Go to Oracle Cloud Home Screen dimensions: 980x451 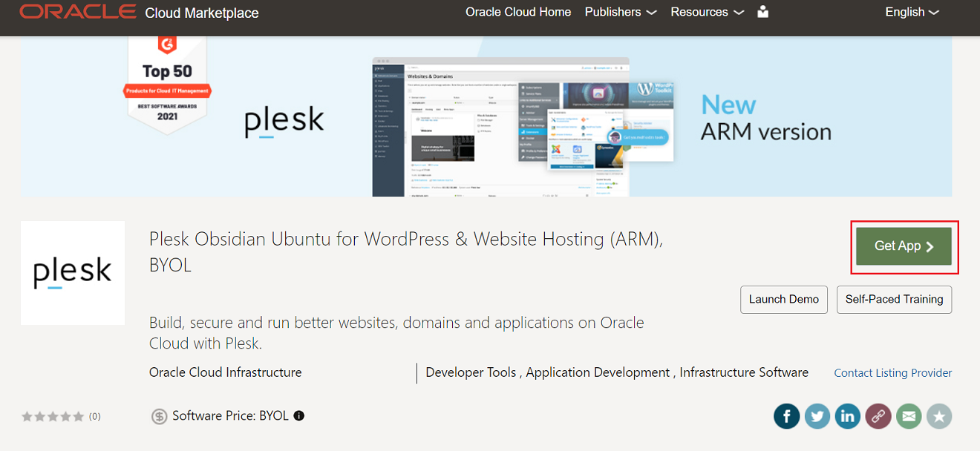point(518,12)
